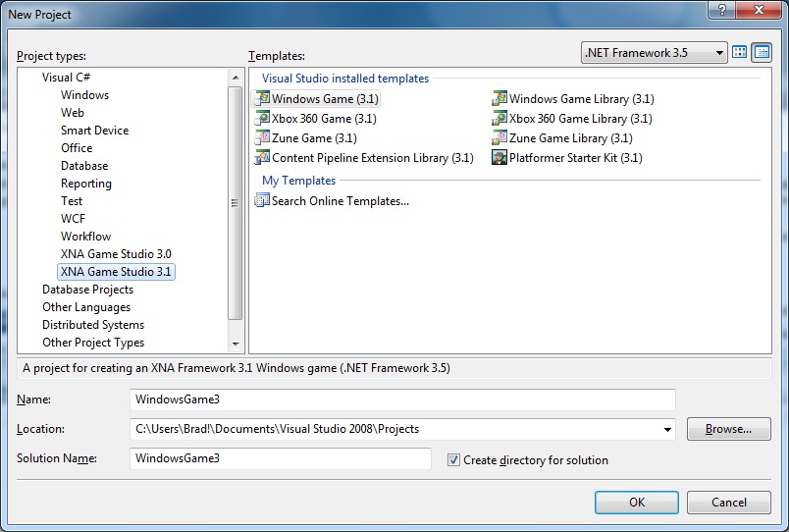Select Database Projects in the tree

(x=87, y=290)
